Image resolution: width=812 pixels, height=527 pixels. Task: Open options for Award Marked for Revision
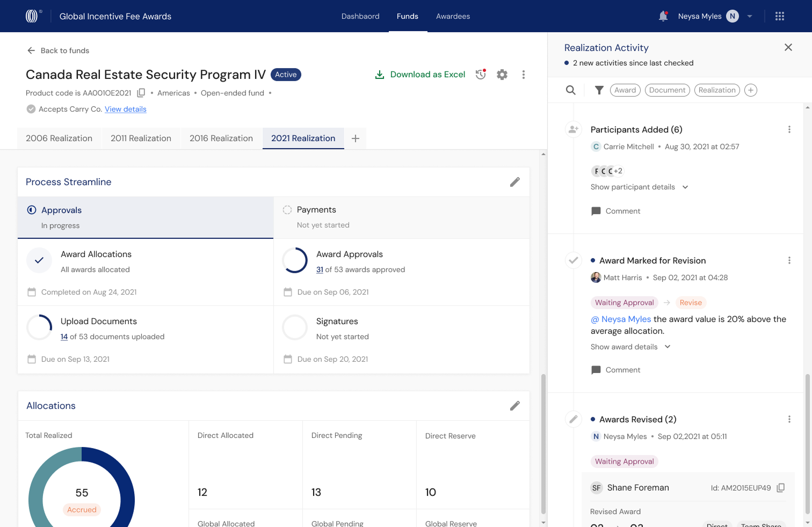(x=789, y=260)
